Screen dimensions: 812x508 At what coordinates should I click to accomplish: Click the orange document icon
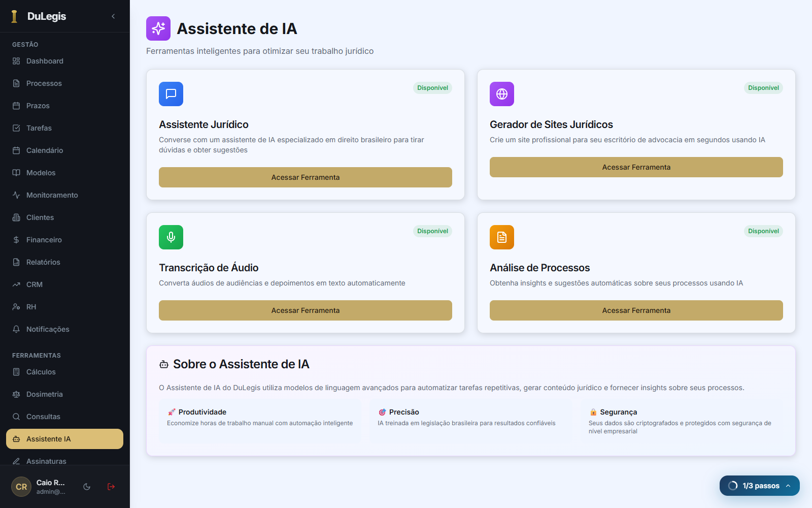pyautogui.click(x=502, y=237)
